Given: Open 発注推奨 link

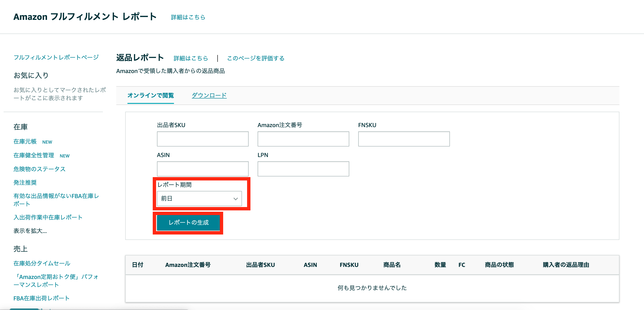Looking at the screenshot, I should click(x=25, y=183).
